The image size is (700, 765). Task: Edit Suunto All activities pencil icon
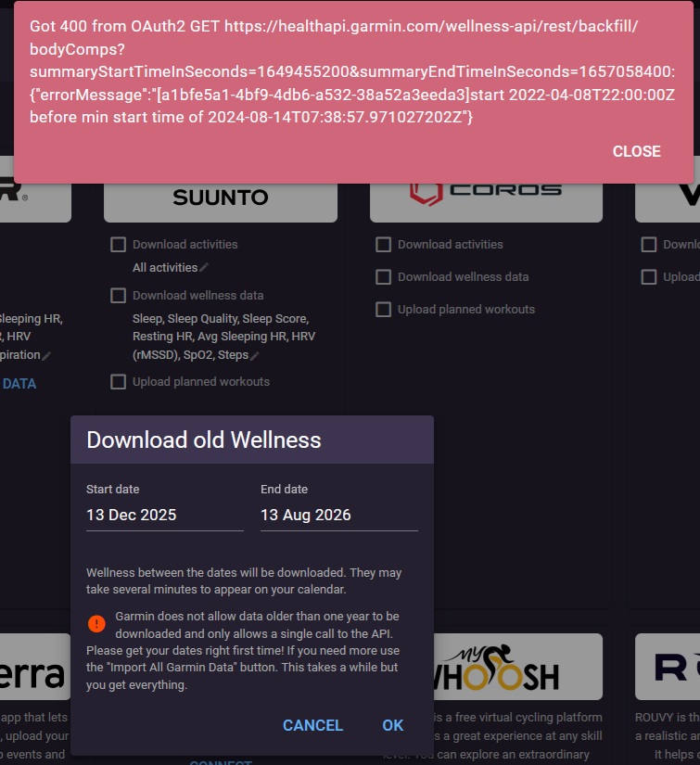coord(204,267)
